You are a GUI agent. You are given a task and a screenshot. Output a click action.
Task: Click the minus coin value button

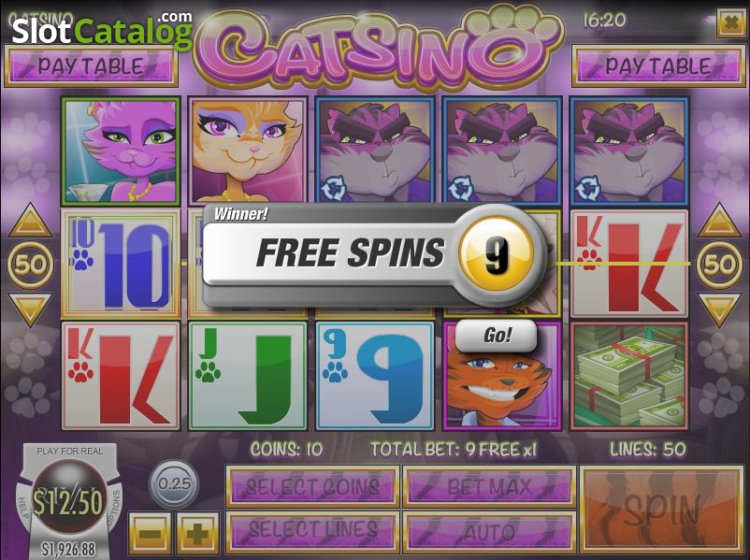click(x=150, y=533)
